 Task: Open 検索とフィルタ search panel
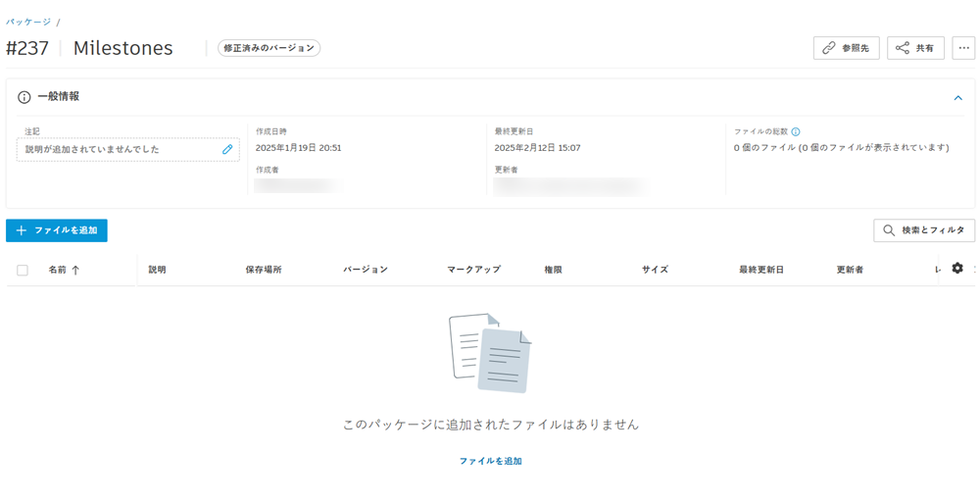tap(924, 230)
